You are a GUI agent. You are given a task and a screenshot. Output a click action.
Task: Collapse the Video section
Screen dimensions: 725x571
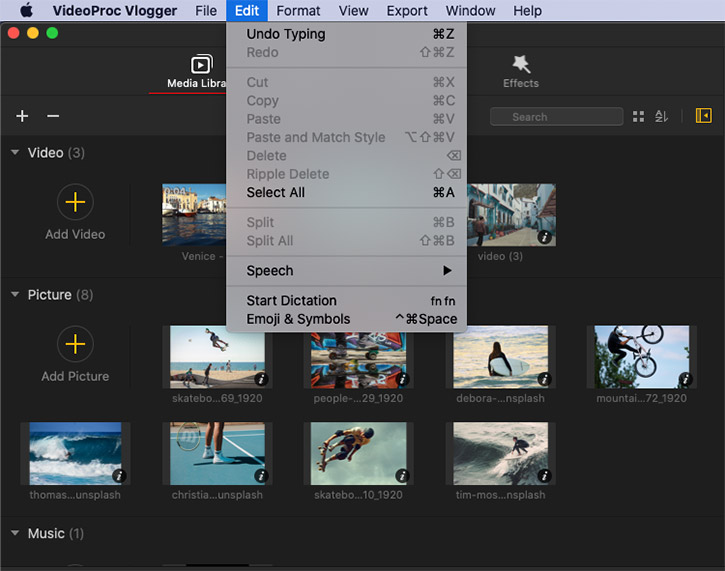(x=15, y=153)
